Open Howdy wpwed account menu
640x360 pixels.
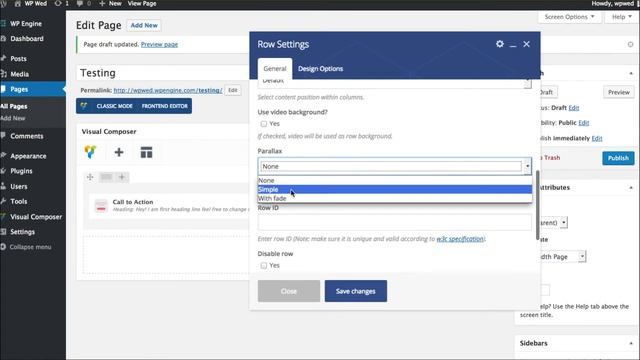(x=613, y=4)
